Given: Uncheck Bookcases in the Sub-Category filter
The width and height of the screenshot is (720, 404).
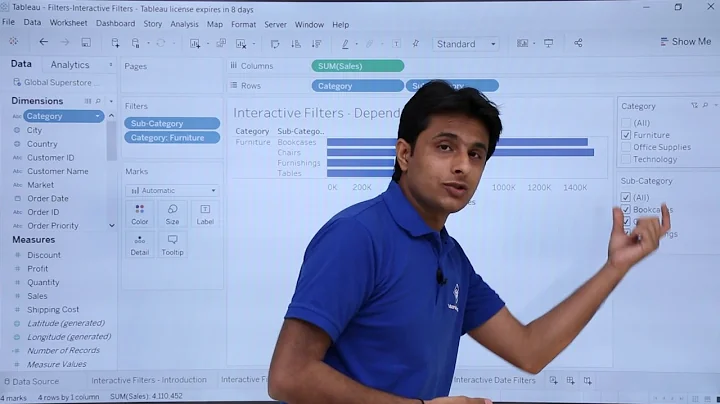Looking at the screenshot, I should click(625, 209).
